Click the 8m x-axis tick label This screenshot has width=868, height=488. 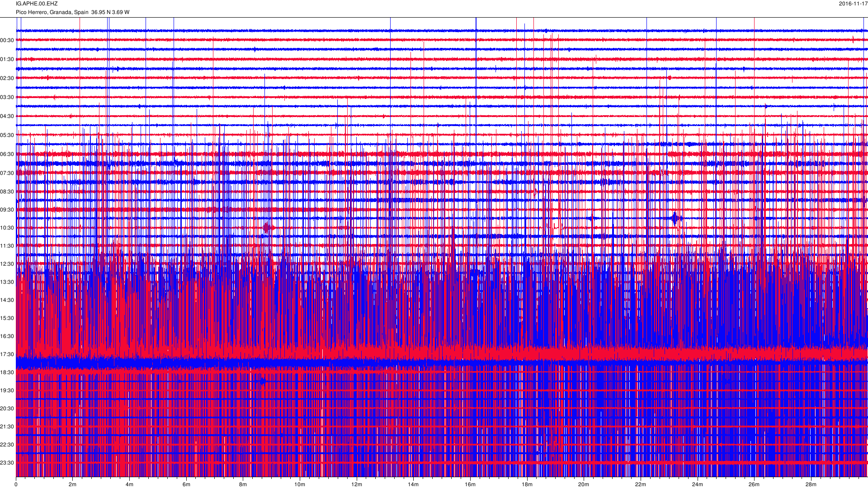point(243,484)
